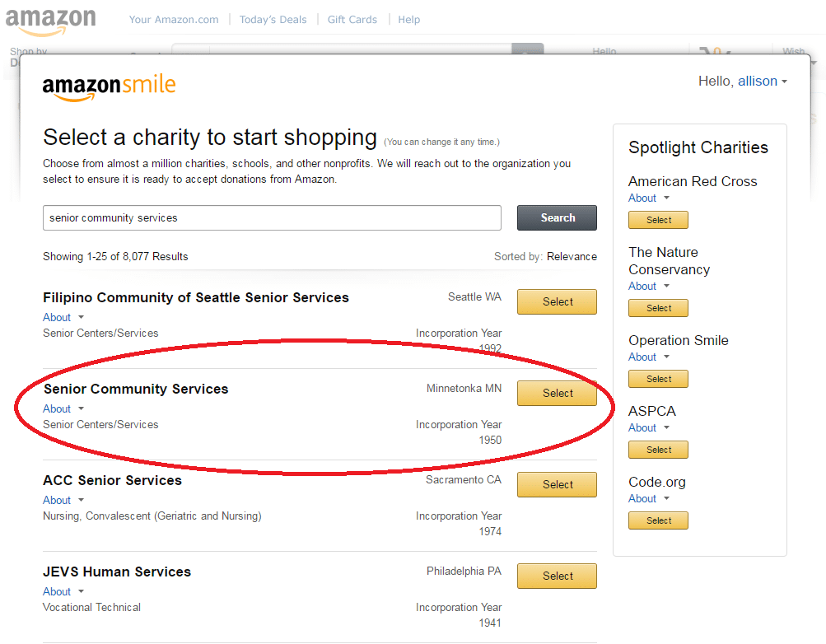The image size is (826, 644).
Task: Expand About under Operation Smile
Action: point(648,357)
